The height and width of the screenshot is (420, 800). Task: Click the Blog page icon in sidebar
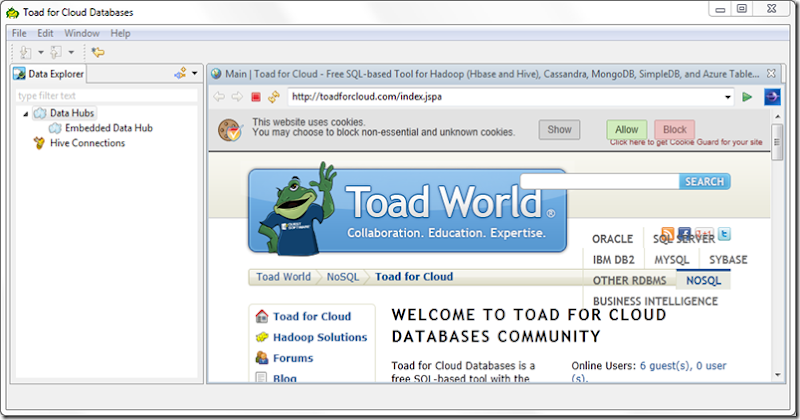[261, 378]
